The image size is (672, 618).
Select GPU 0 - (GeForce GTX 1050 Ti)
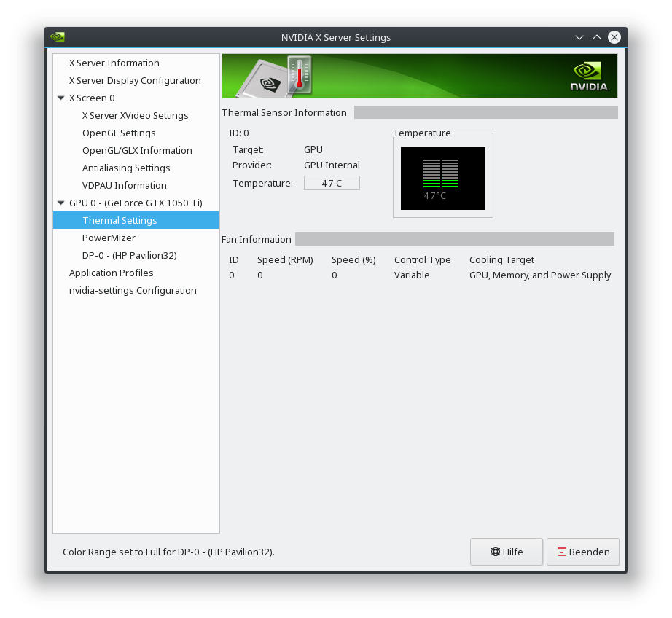click(136, 203)
